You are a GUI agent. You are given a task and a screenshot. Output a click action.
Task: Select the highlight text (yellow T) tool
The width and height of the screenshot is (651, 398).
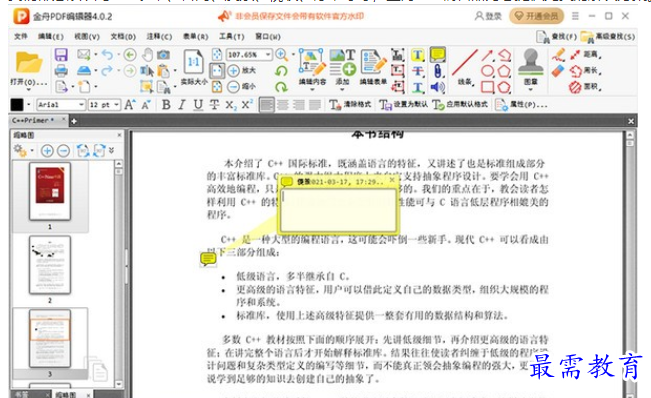[x=418, y=55]
